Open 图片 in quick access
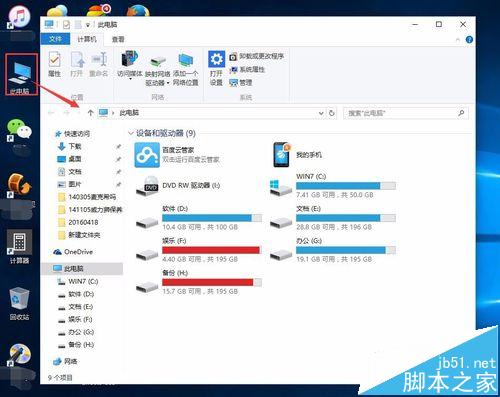This screenshot has height=397, width=500. click(x=69, y=184)
